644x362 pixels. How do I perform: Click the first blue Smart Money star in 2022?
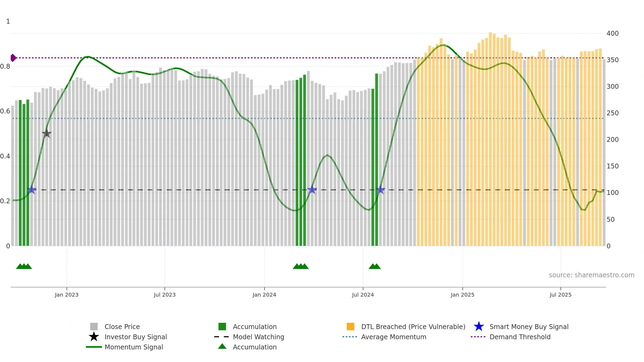click(32, 190)
